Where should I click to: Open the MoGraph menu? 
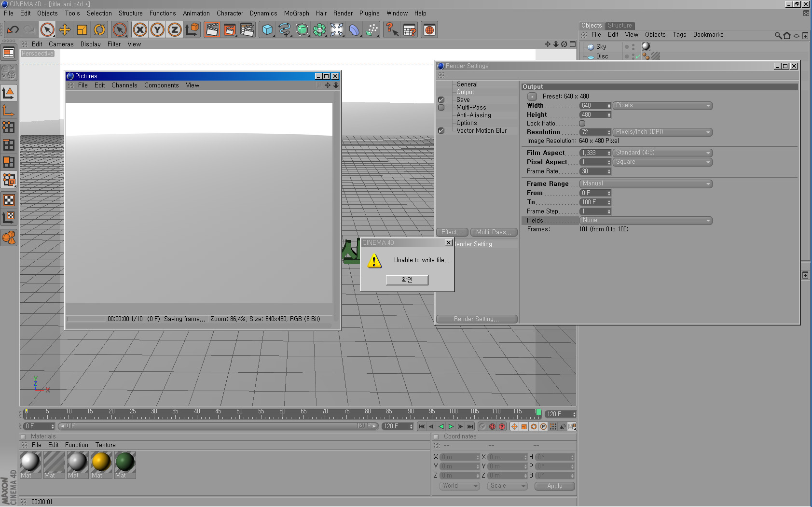tap(296, 14)
